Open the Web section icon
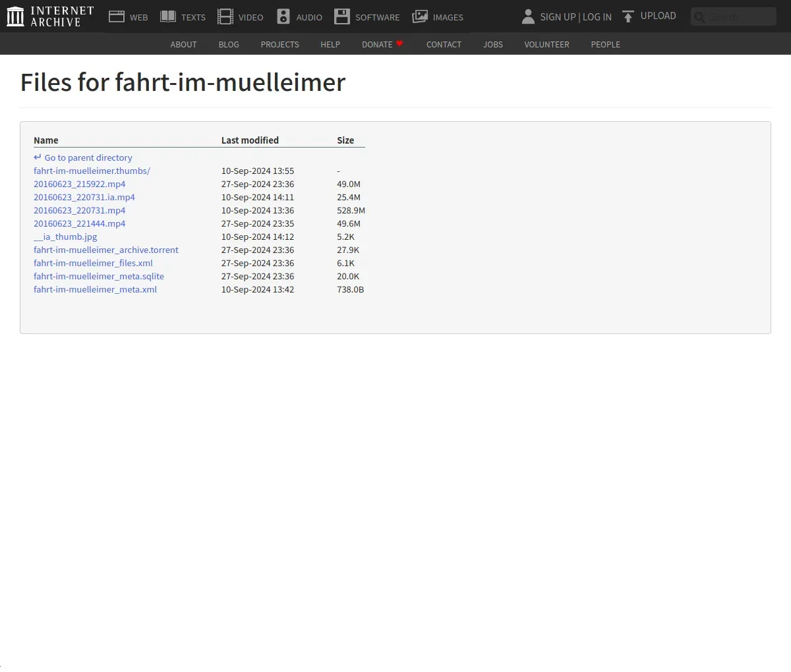791x672 pixels. (x=117, y=16)
